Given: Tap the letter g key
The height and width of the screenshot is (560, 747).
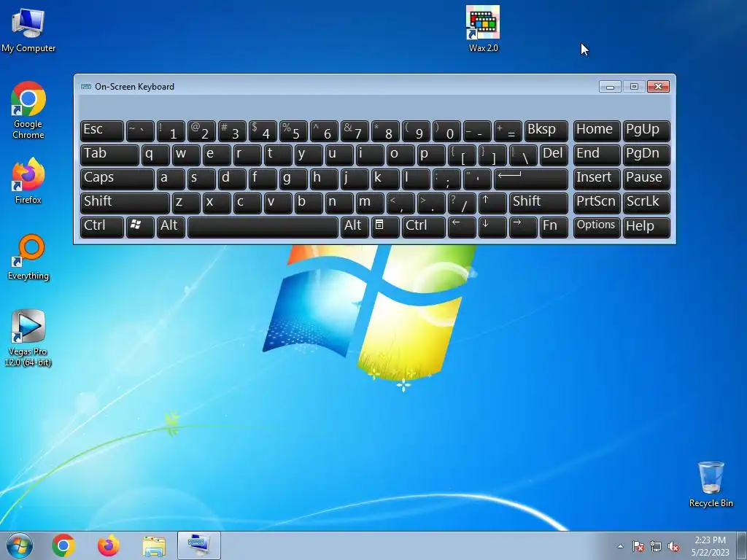Looking at the screenshot, I should point(293,179).
